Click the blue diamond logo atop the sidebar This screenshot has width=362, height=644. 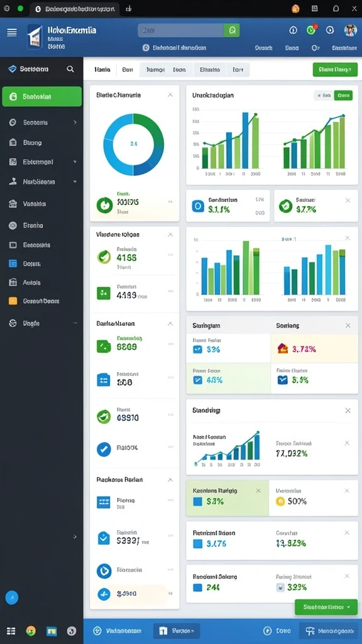click(x=13, y=69)
